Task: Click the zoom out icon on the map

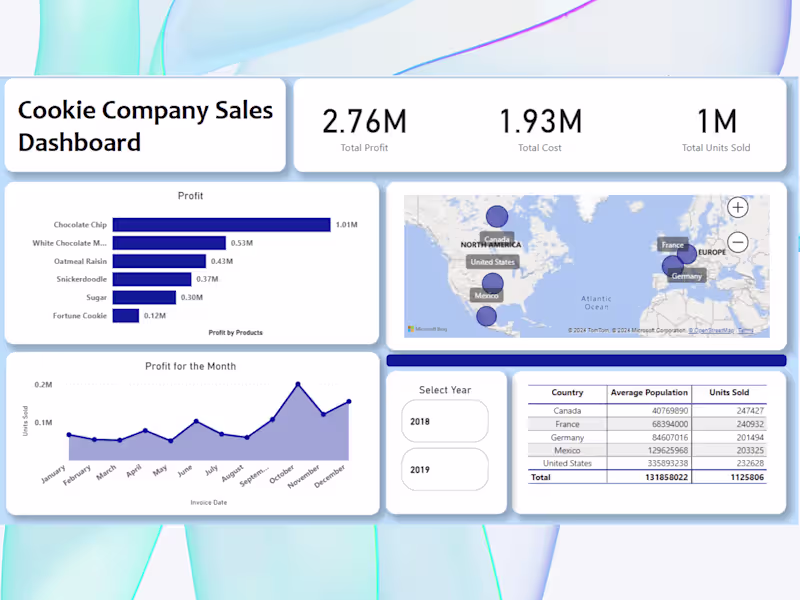Action: [736, 242]
